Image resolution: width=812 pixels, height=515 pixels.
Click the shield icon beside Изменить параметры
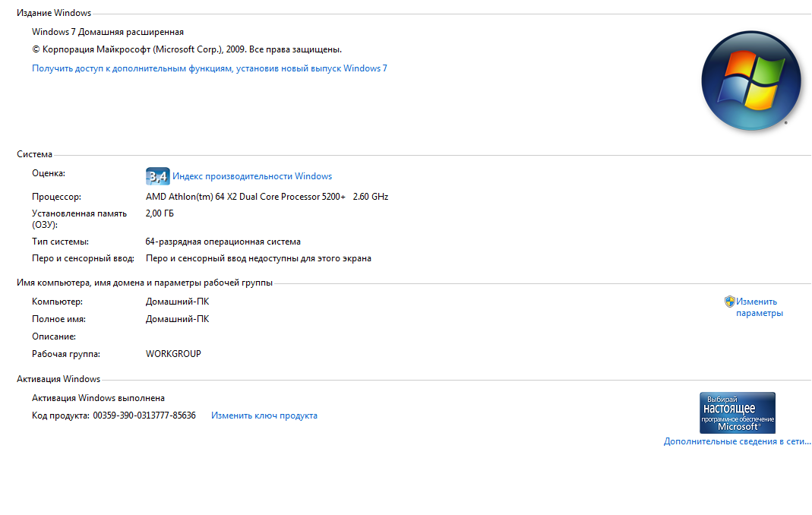730,302
